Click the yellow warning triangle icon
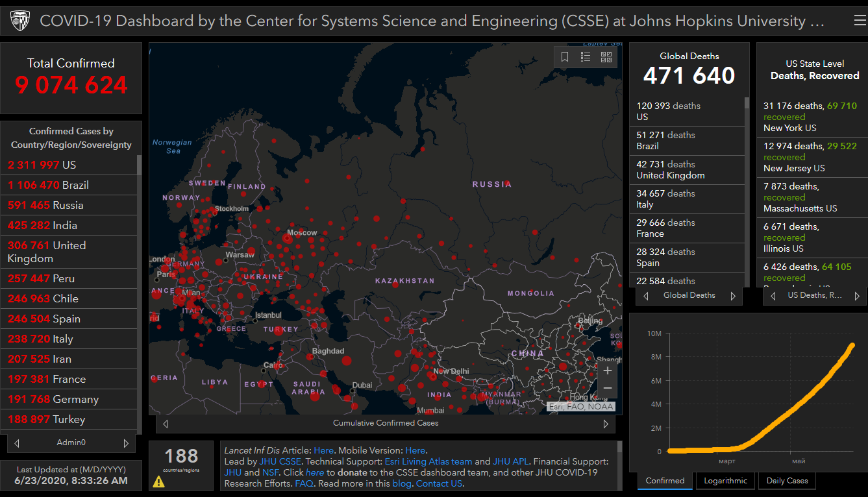The image size is (868, 497). coord(158,481)
